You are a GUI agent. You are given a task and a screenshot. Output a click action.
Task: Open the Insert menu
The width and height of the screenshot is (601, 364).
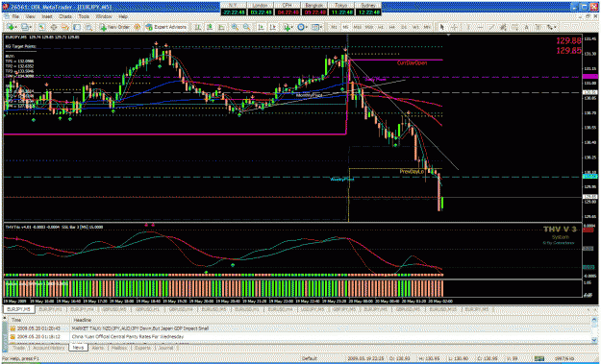47,17
